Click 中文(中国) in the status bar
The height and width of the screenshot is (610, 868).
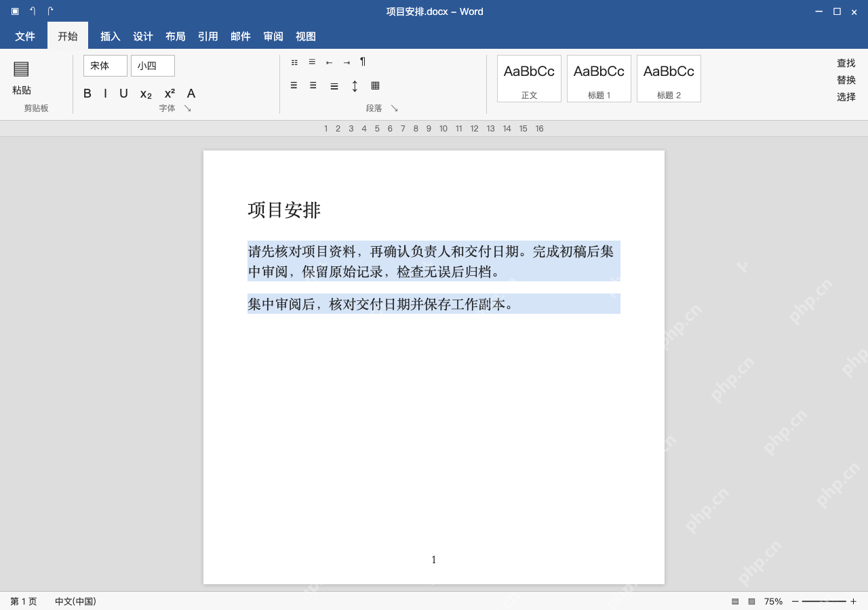point(75,601)
